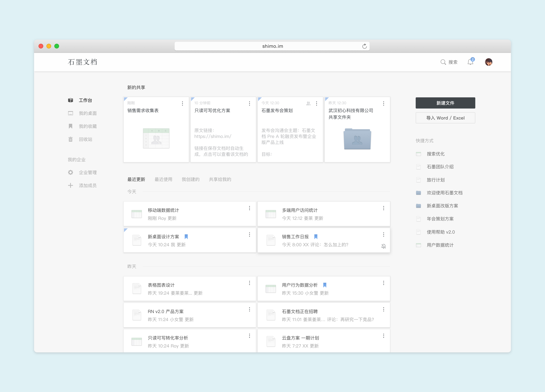Click the search magnifier icon
Viewport: 545px width, 392px height.
tap(443, 62)
